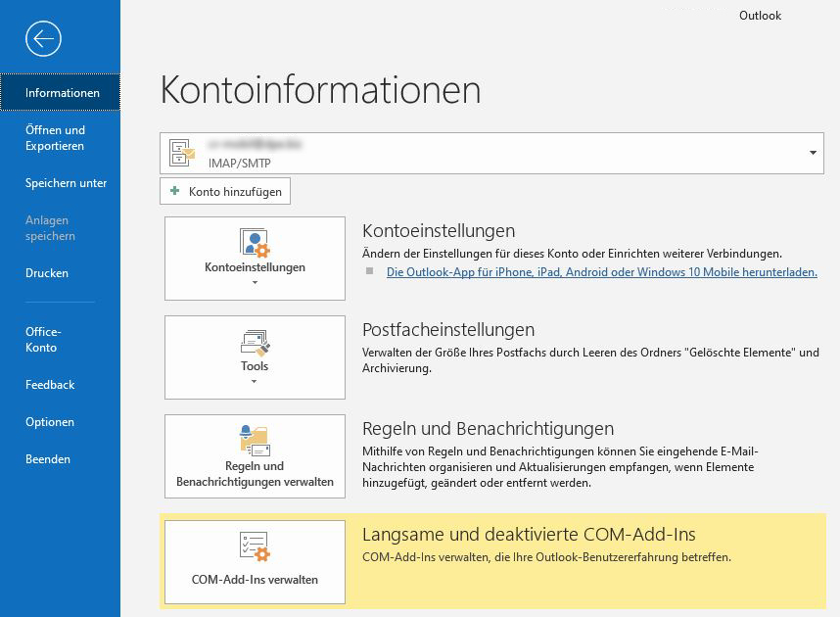Screen dimensions: 840x617
Task: Click the Kontoeinstellungen person-gear icon
Action: pos(255,242)
